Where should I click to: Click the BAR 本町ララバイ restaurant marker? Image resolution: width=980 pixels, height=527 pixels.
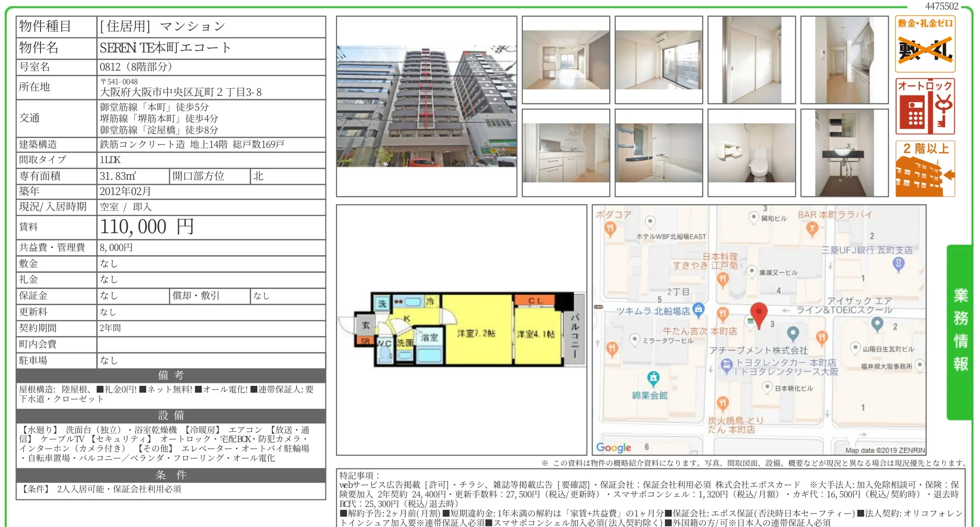pos(812,229)
